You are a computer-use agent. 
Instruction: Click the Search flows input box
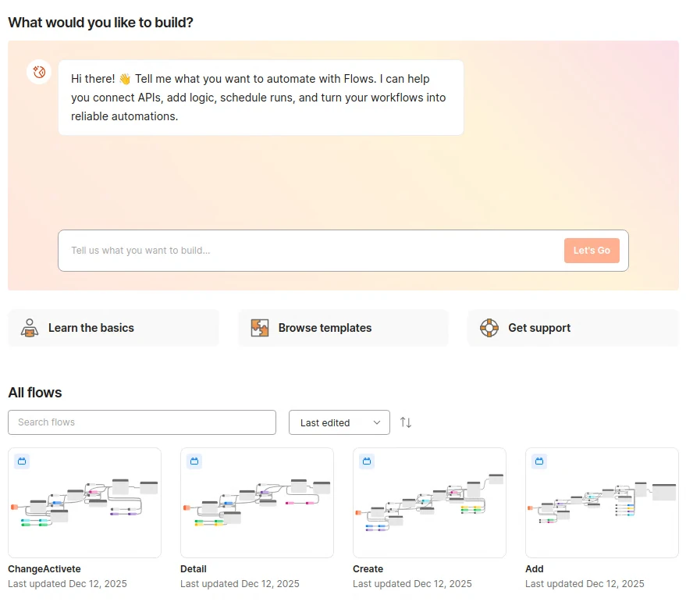[142, 422]
